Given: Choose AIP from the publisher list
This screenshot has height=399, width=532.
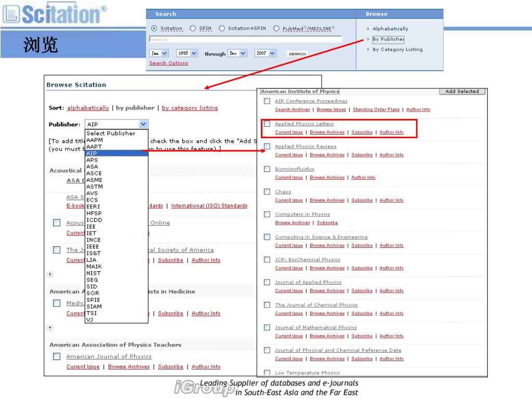Looking at the screenshot, I should point(117,153).
